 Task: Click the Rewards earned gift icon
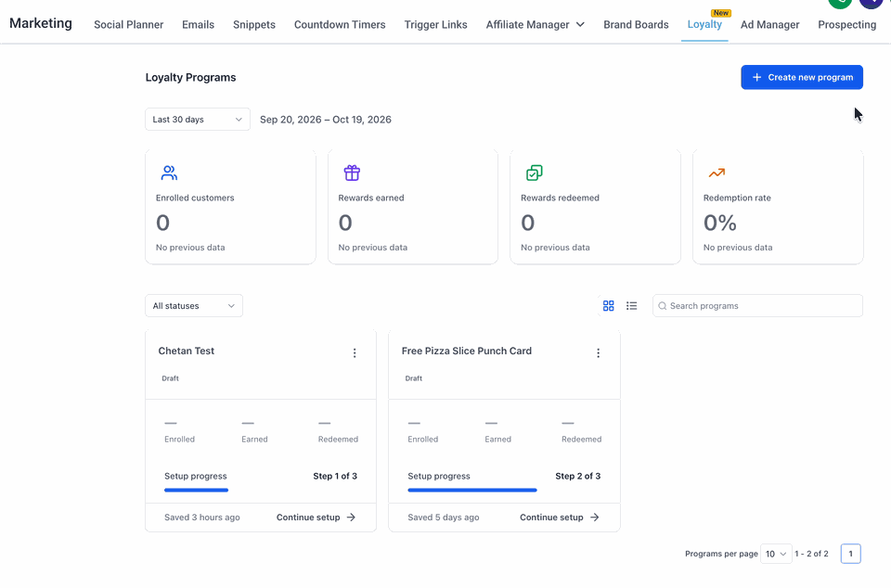(x=352, y=173)
